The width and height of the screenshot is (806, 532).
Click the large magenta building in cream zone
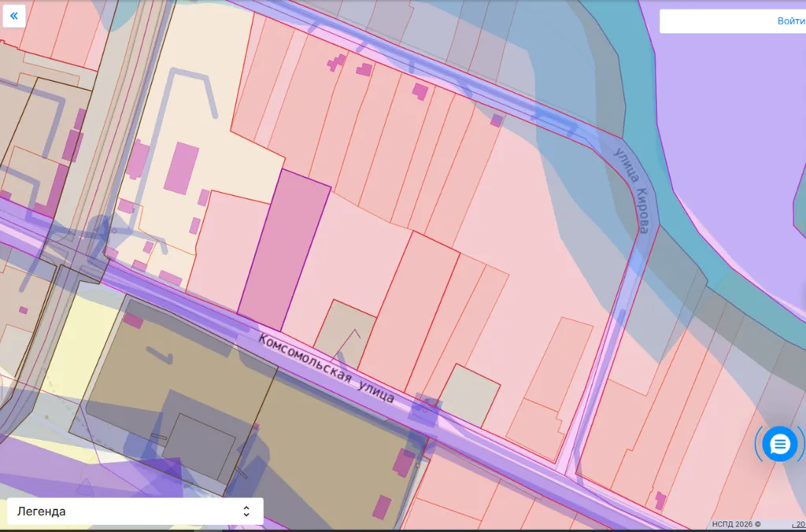pyautogui.click(x=182, y=168)
